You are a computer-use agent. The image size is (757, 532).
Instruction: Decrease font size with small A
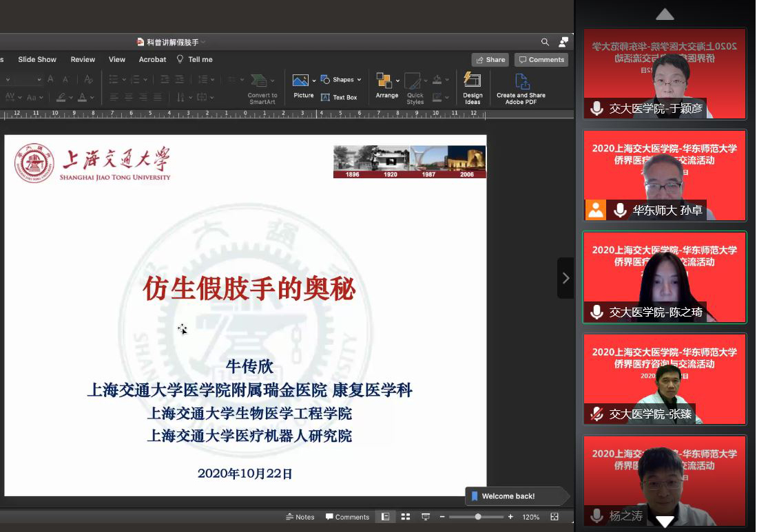65,80
